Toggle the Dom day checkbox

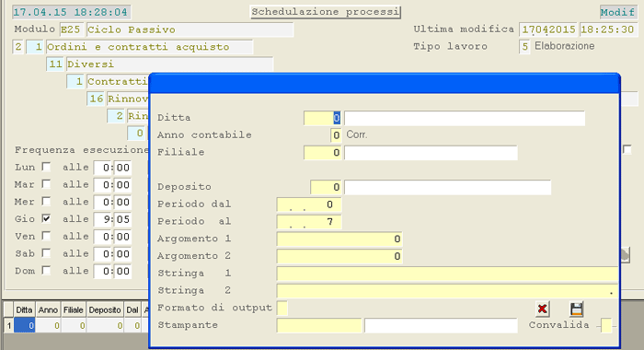(46, 270)
